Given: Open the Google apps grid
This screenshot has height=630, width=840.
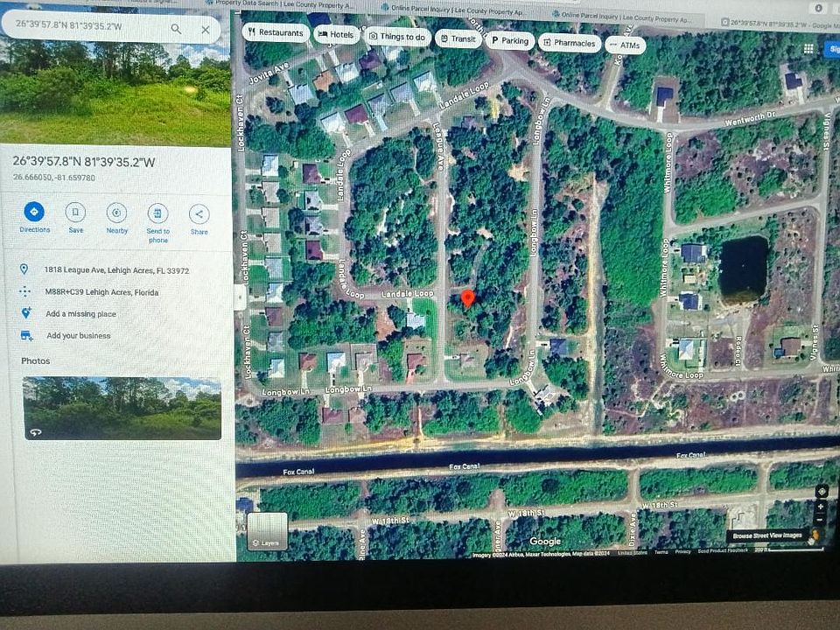Looking at the screenshot, I should click(x=808, y=49).
